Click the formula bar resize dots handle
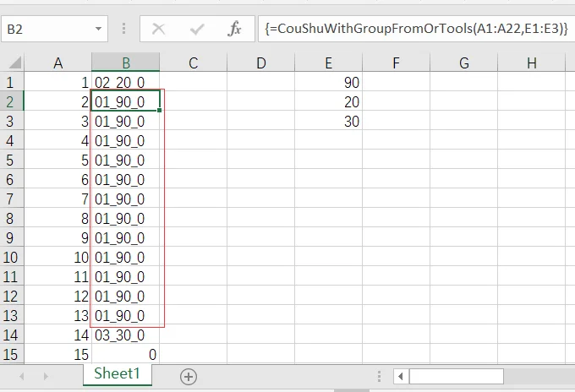This screenshot has width=575, height=392. tap(124, 29)
